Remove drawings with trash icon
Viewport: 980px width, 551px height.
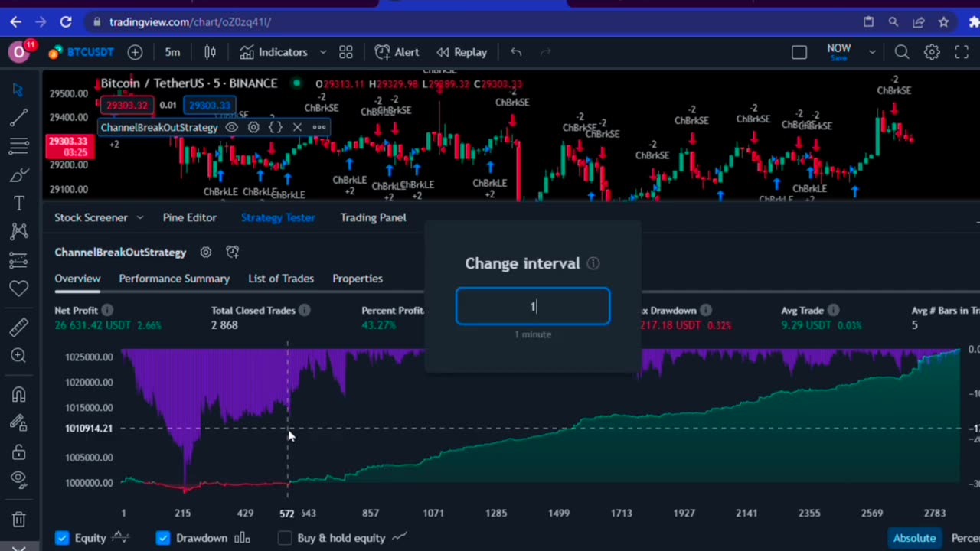[x=19, y=519]
